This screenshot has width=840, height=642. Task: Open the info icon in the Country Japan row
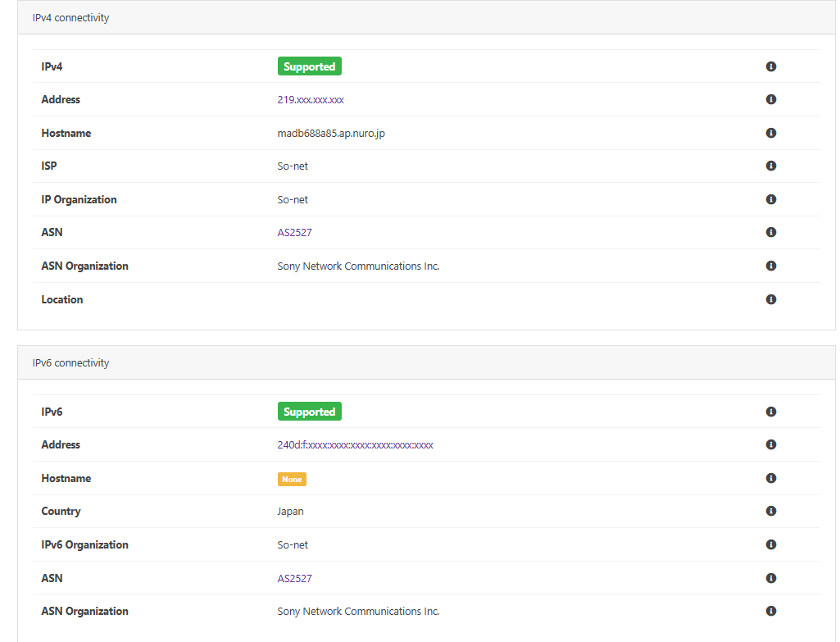pos(771,511)
